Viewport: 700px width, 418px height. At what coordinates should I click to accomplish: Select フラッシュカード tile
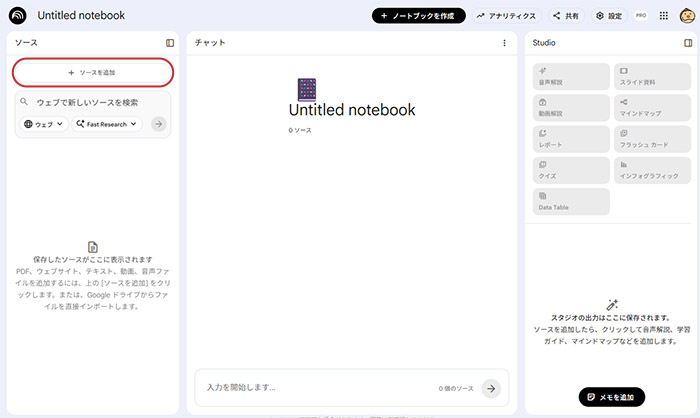pos(652,139)
